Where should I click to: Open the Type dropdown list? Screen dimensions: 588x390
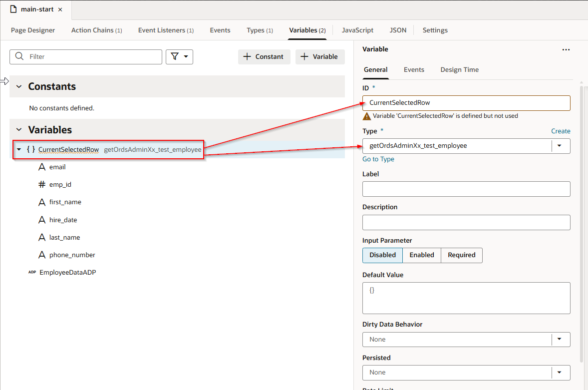pyautogui.click(x=560, y=146)
